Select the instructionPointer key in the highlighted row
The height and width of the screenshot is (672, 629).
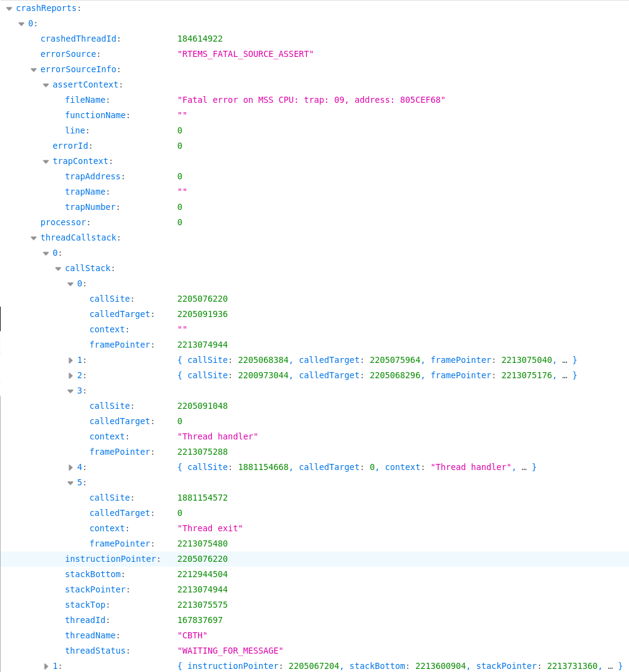coord(111,559)
